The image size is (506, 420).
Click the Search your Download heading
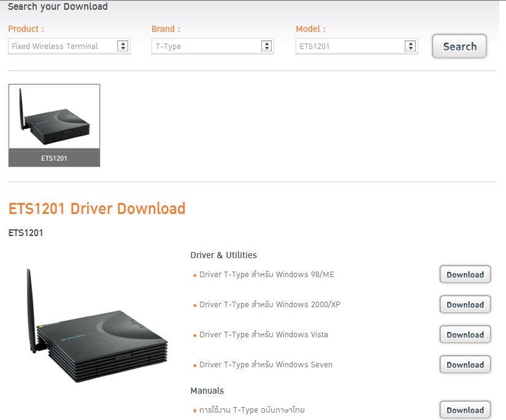pyautogui.click(x=58, y=7)
